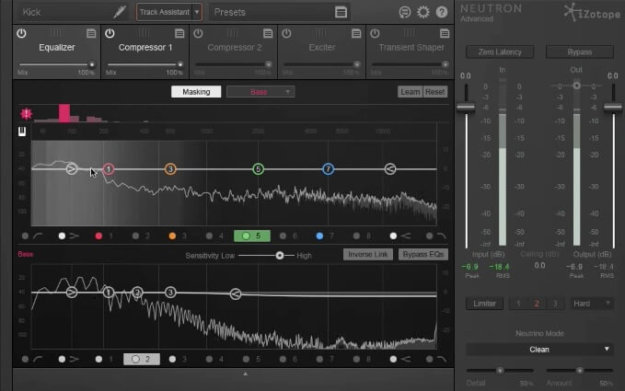Screen dimensions: 625x391
Task: Select band 2 node on Bass EQ
Action: (137, 293)
